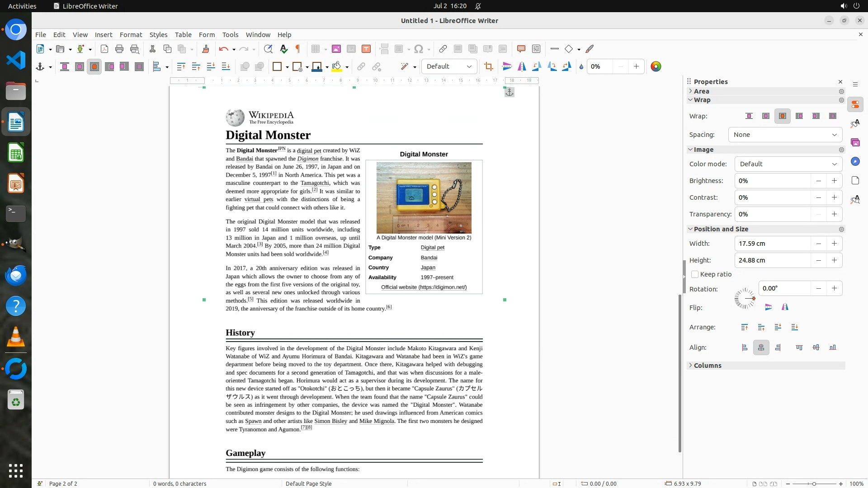Click the zoom slider in status bar
Screen dimensions: 868x488
click(x=814, y=483)
